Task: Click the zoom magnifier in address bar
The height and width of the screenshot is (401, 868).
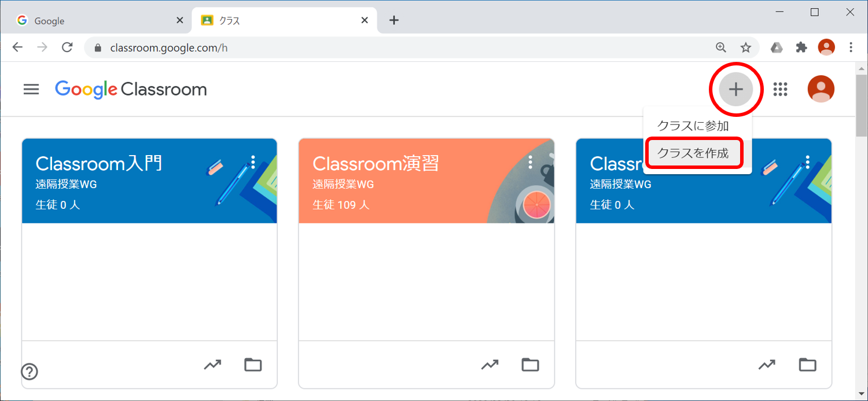Action: pyautogui.click(x=720, y=47)
